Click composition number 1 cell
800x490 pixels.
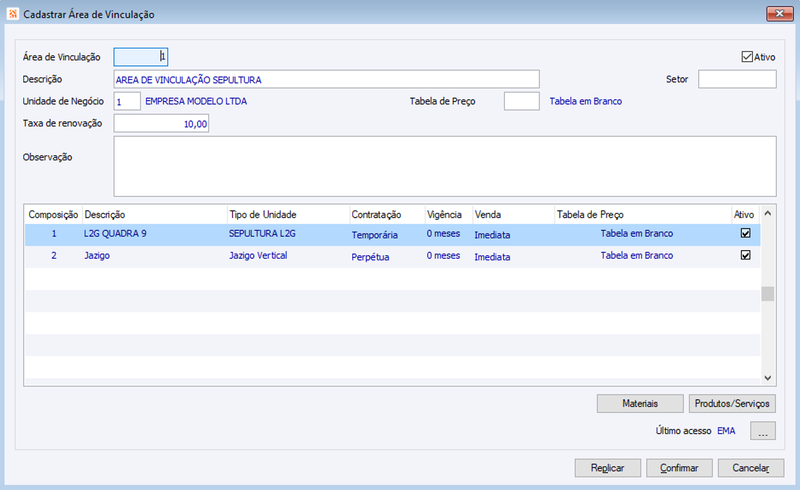[x=54, y=233]
